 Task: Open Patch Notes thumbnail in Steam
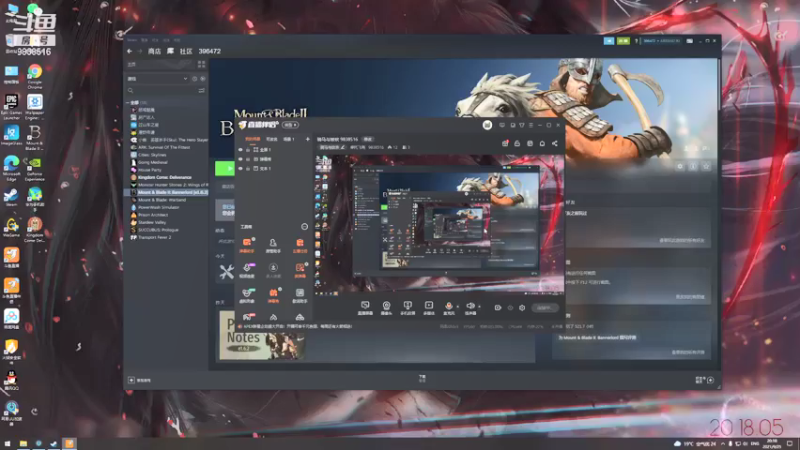[x=262, y=334]
